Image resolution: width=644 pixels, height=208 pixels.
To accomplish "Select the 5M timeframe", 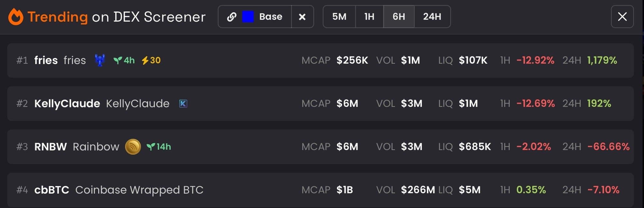I will click(339, 17).
